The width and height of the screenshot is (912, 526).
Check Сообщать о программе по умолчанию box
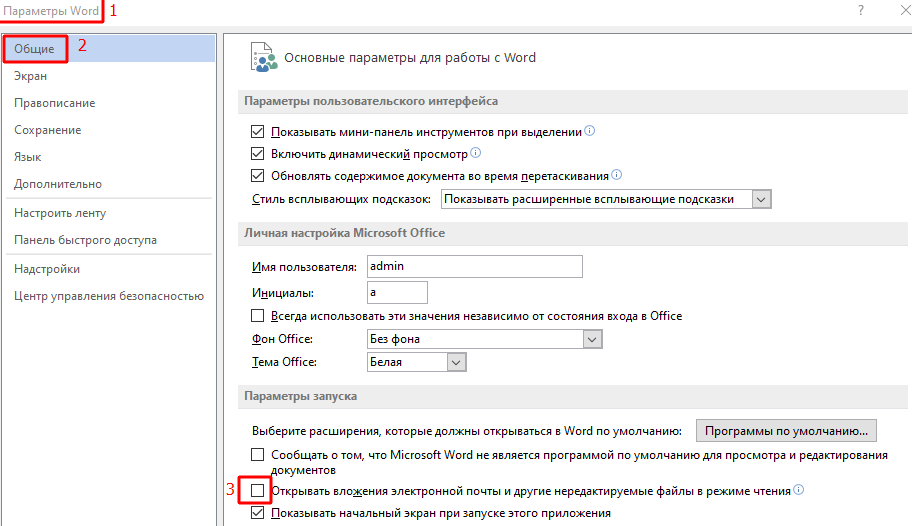[x=257, y=454]
